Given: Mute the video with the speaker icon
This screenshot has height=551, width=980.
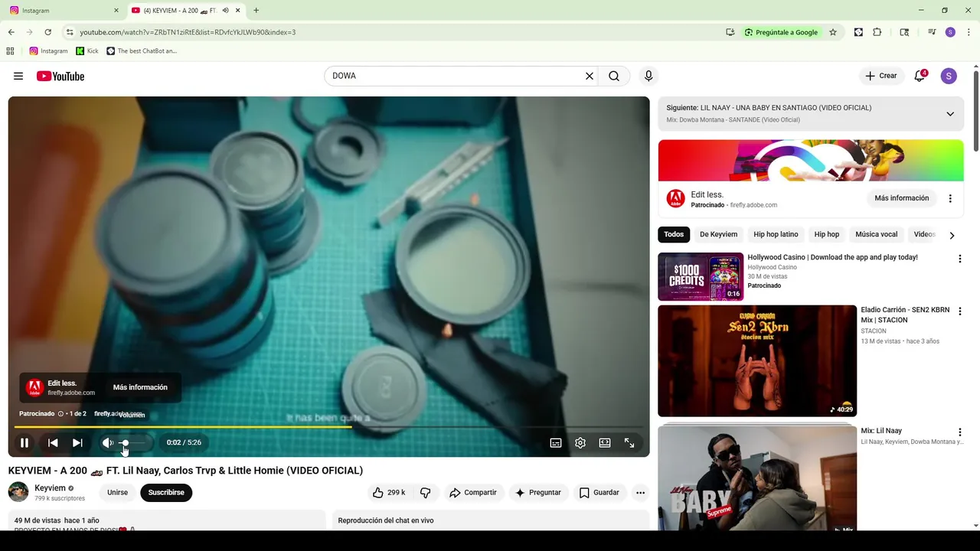Looking at the screenshot, I should 108,442.
